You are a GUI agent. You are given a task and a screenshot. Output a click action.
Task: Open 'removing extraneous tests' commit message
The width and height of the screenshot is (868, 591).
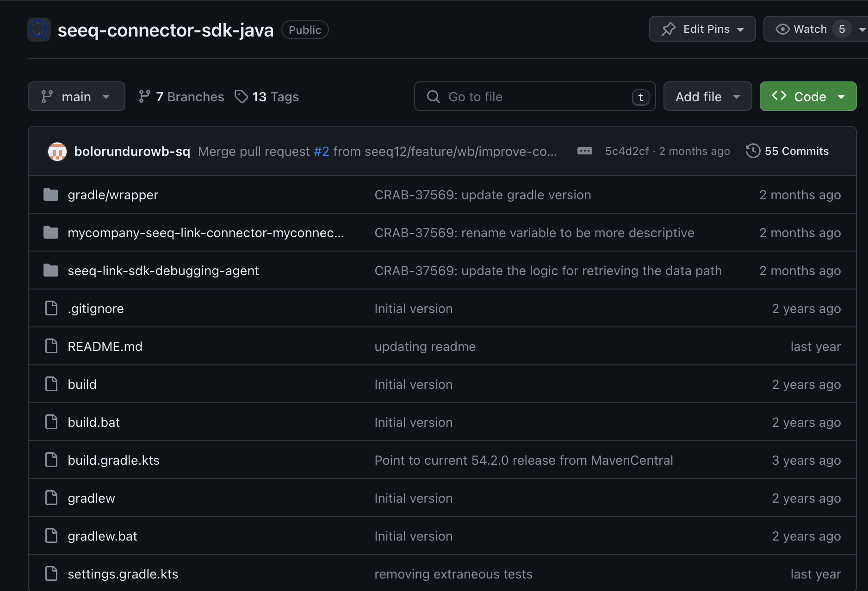(453, 574)
